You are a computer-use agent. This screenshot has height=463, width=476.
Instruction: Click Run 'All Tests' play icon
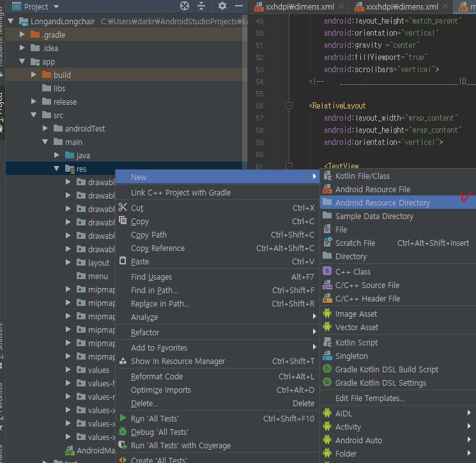click(123, 418)
